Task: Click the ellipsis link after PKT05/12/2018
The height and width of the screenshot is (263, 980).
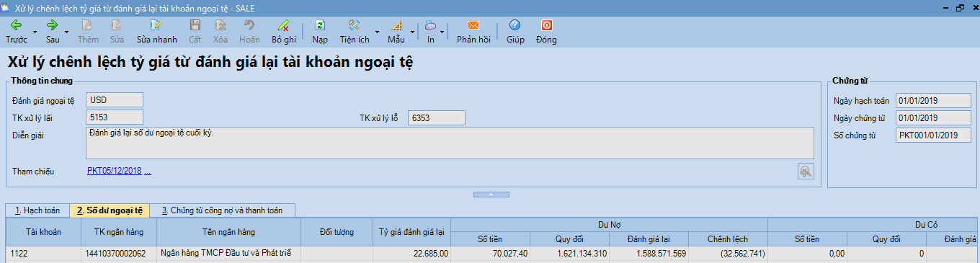Action: pos(148,171)
